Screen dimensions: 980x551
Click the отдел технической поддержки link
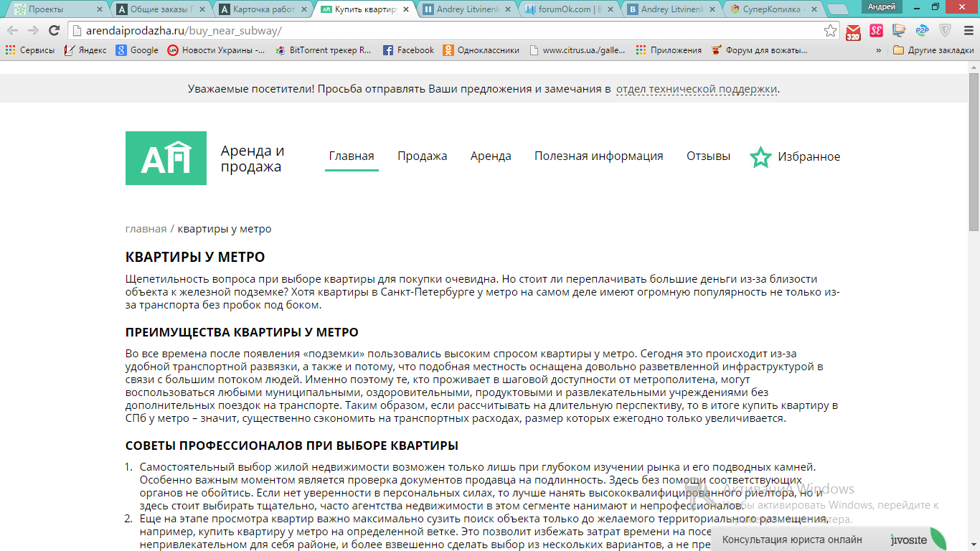(x=697, y=90)
